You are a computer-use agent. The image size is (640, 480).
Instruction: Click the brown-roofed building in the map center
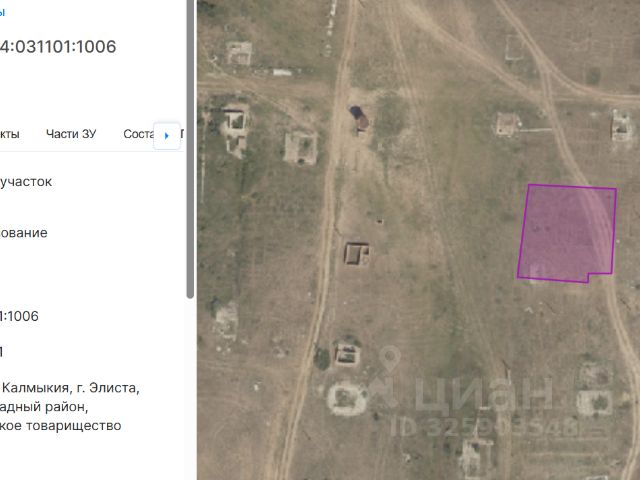tap(357, 254)
